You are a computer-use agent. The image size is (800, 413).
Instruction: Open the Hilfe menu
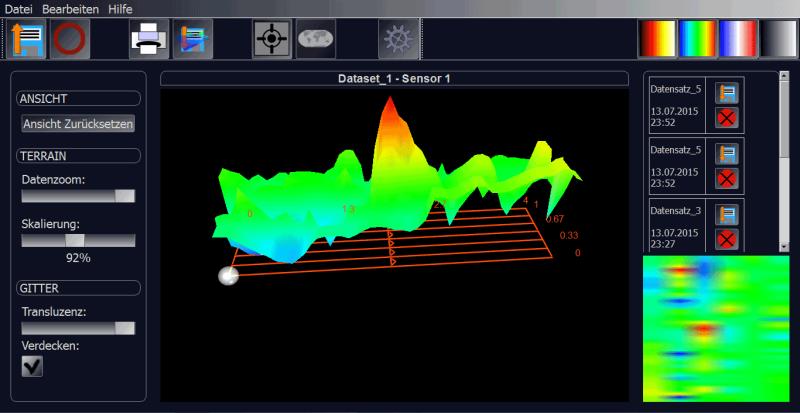[x=120, y=8]
